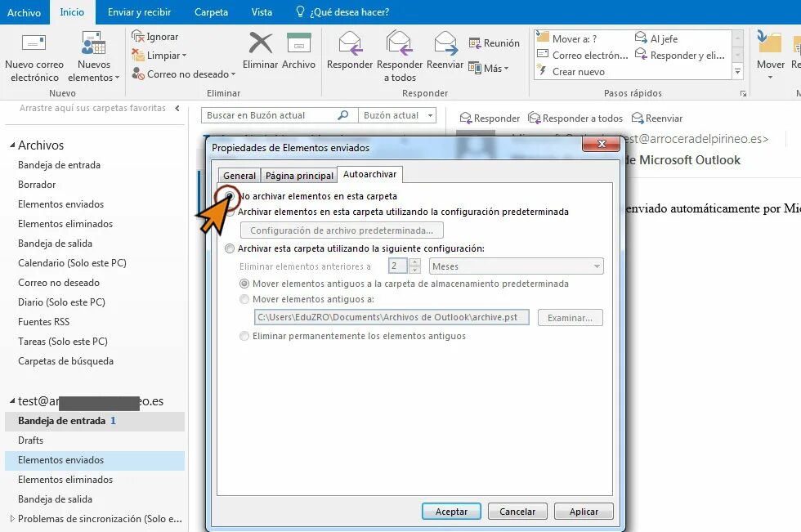Switch to the General dialog tab

239,176
